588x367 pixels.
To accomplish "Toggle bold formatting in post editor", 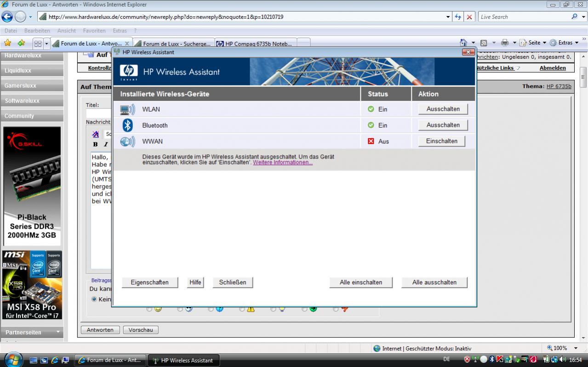I will [x=95, y=144].
